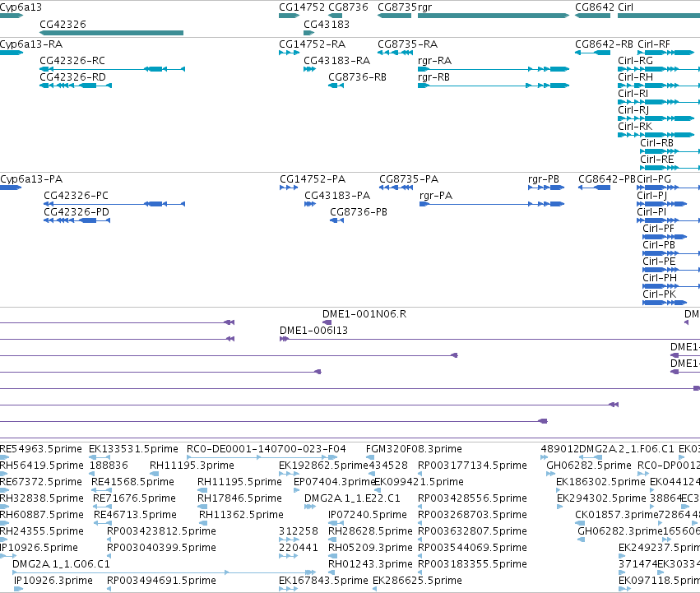Click the rgr-PB protein label
This screenshot has height=593, width=700.
click(544, 179)
